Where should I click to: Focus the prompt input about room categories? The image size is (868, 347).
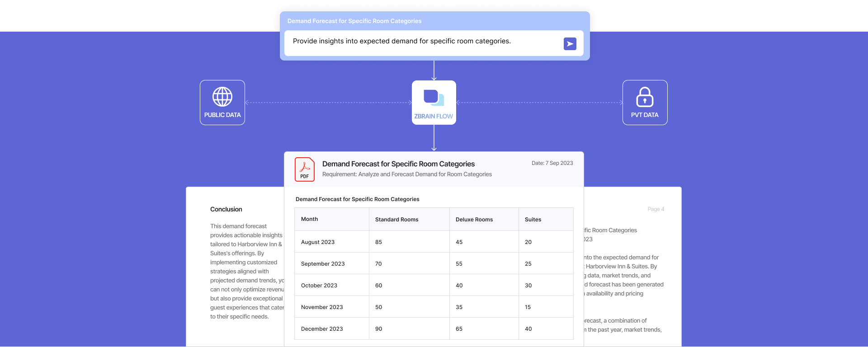(x=434, y=43)
